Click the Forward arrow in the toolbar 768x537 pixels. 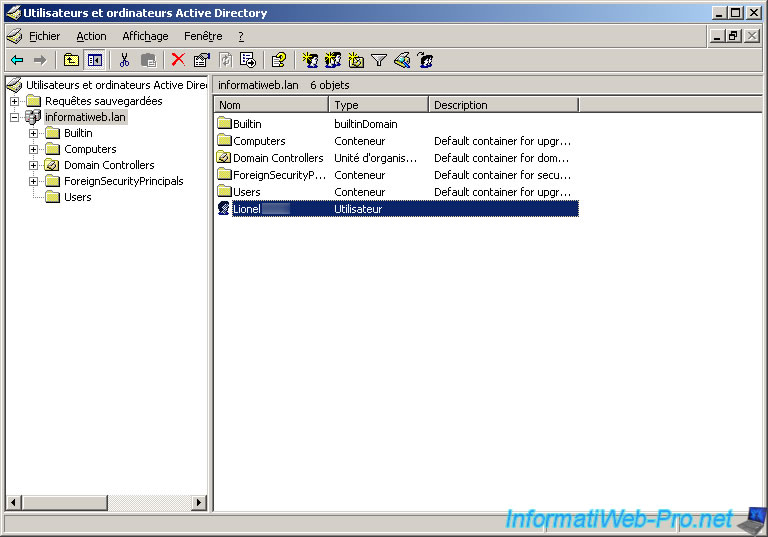pos(40,60)
